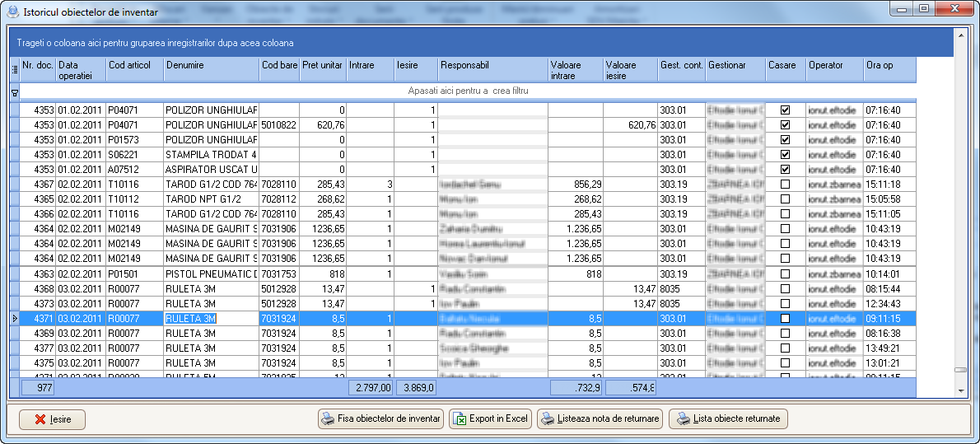Sort by the Data operatiei column header
Viewport: 980px width, 444px height.
(80, 70)
